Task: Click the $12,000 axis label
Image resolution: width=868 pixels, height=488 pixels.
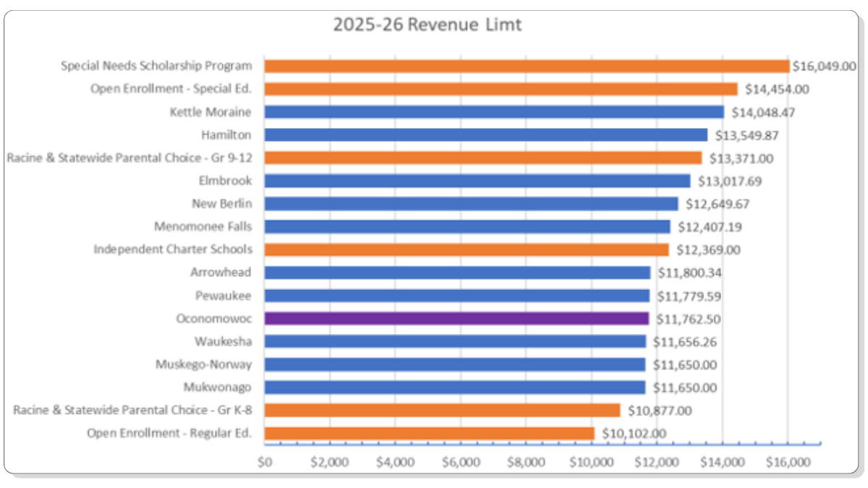Action: [657, 462]
